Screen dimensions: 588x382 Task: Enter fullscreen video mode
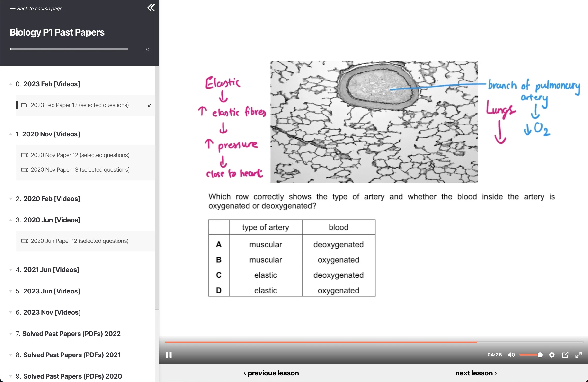coord(578,355)
